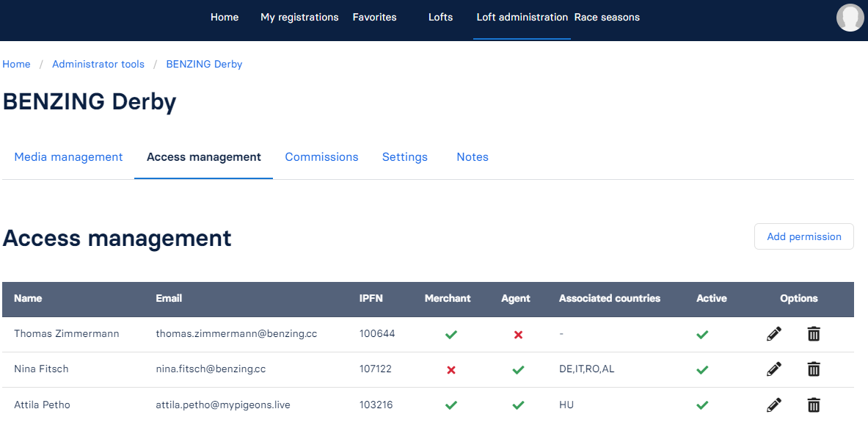Delete Thomas Zimmermann's permission via trash icon

click(814, 334)
